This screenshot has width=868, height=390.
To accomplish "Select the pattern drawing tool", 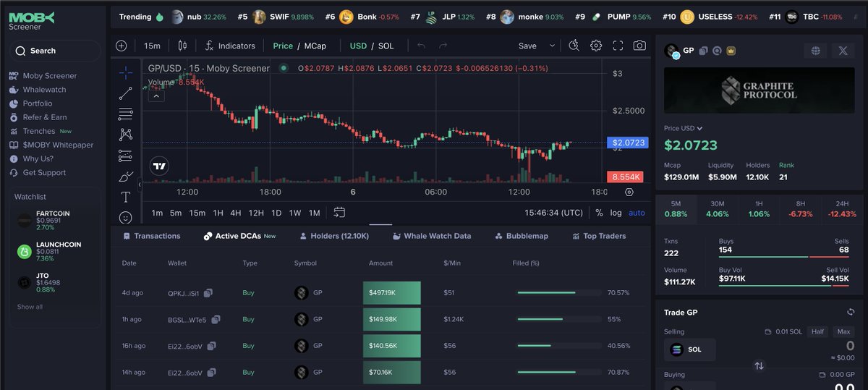I will (125, 135).
